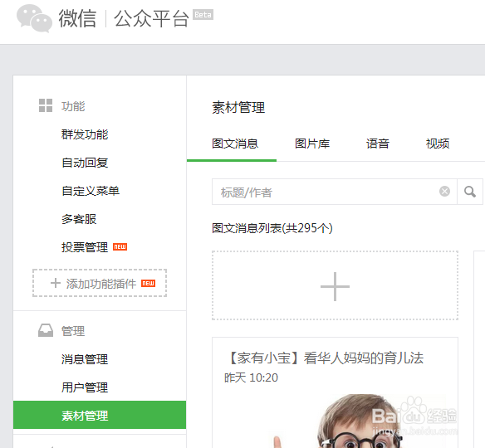This screenshot has height=448, width=485.
Task: Click the NEW badge beside 投票管理
Action: click(120, 247)
